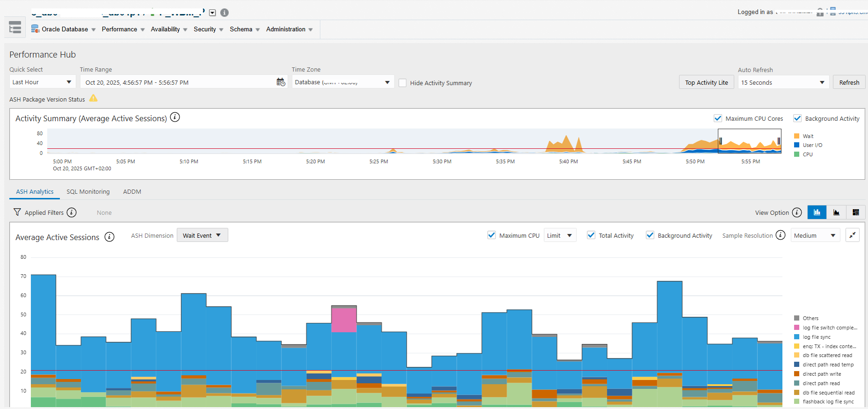Select the bar chart view option
Image resolution: width=868 pixels, height=409 pixels.
pyautogui.click(x=817, y=212)
